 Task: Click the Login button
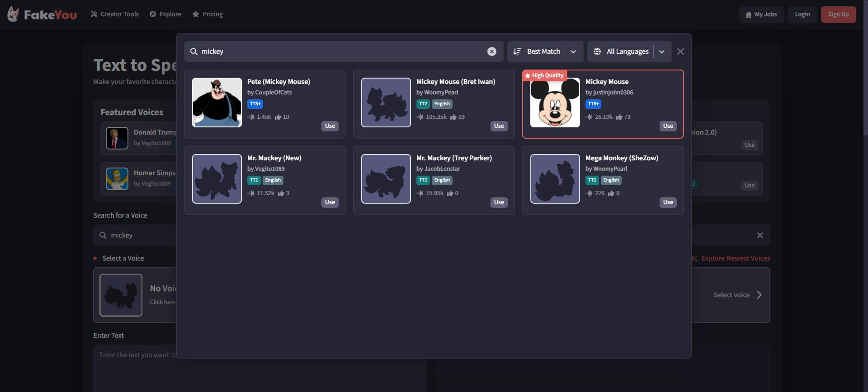click(x=802, y=14)
